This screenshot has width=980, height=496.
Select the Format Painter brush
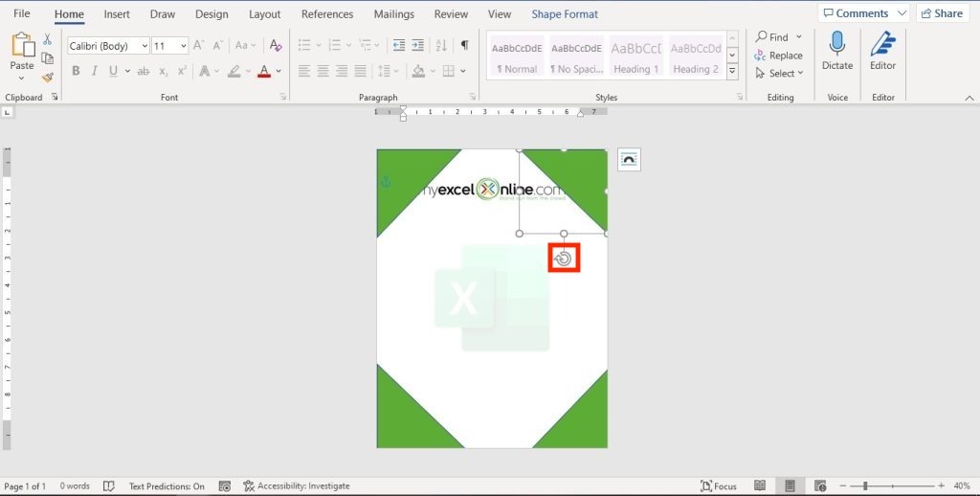coord(47,77)
